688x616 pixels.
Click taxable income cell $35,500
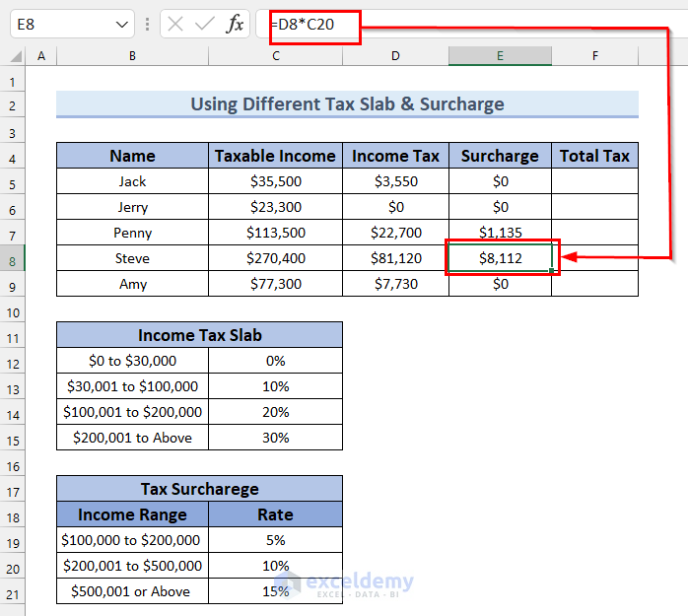pyautogui.click(x=276, y=181)
